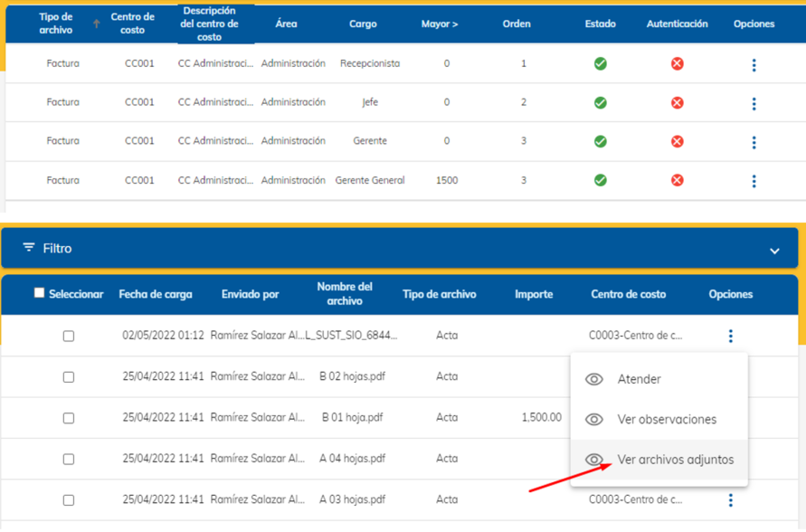Check the box for B 02 hojas.pdf
806x532 pixels.
pos(69,377)
